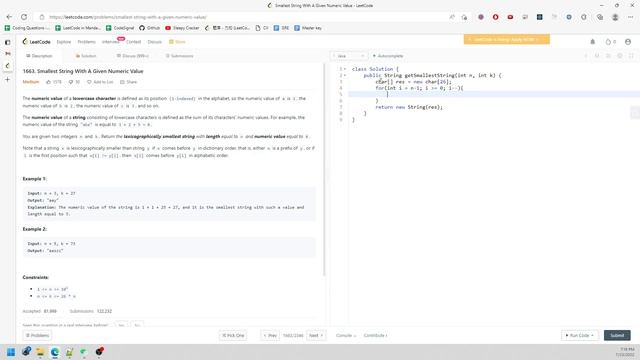Pick a random problem with Pick One

pos(233,336)
